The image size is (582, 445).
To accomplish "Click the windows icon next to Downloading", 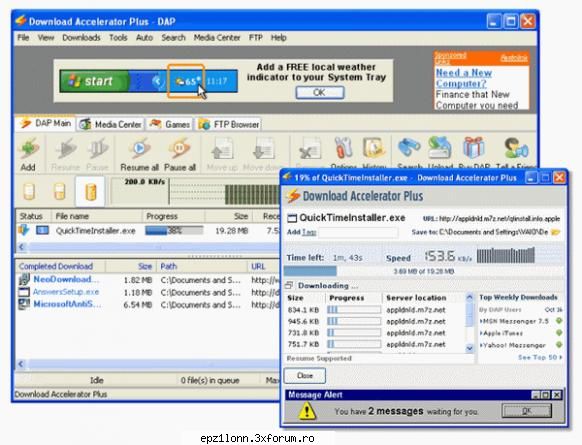I will pyautogui.click(x=289, y=285).
